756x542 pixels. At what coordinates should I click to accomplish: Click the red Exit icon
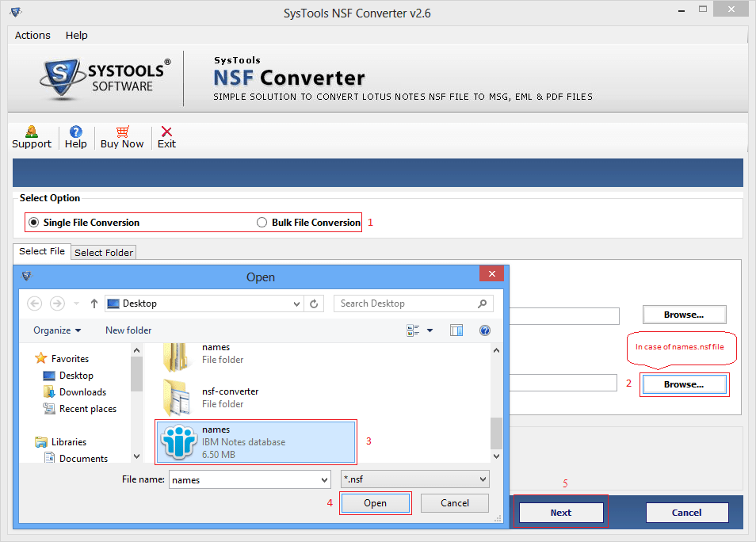(x=166, y=132)
